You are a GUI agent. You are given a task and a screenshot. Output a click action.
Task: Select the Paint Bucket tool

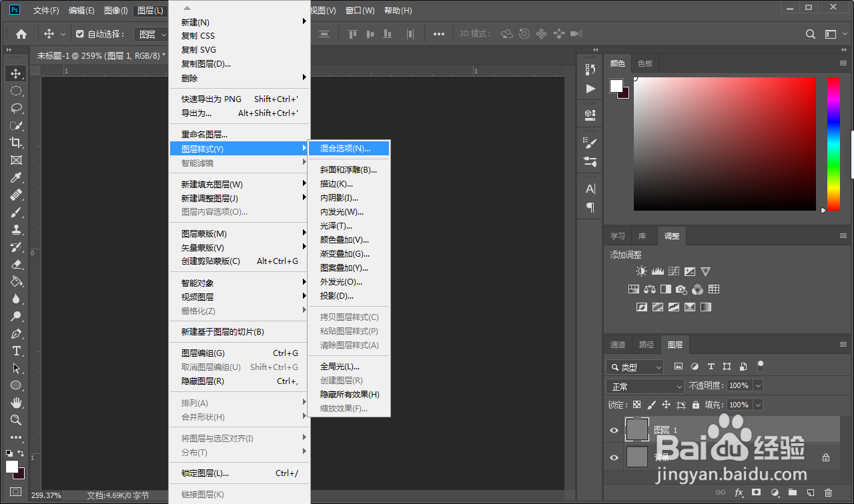[16, 281]
